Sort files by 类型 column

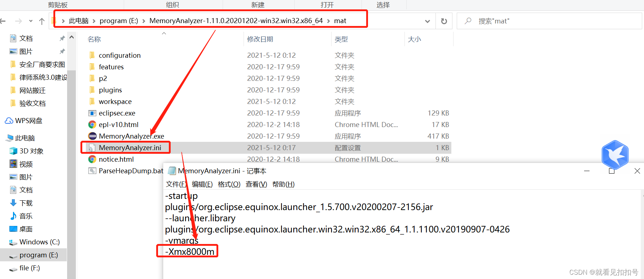341,39
